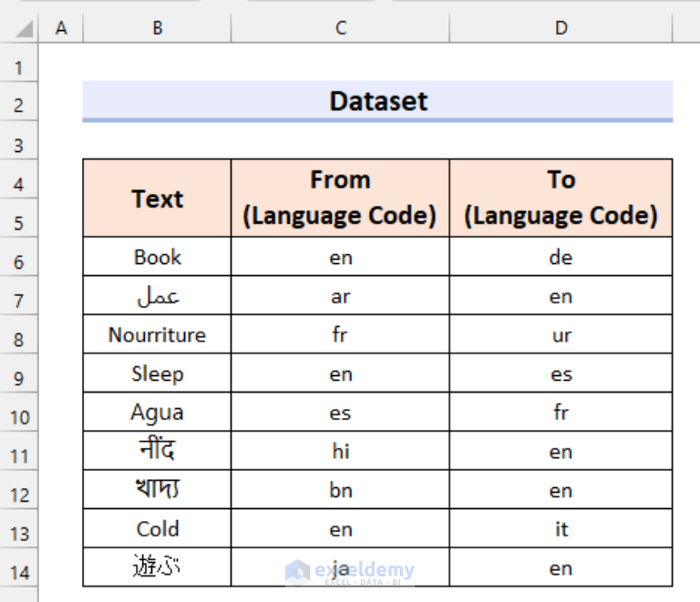Click the 'en' To code in row 14
The width and height of the screenshot is (700, 602).
tap(561, 567)
